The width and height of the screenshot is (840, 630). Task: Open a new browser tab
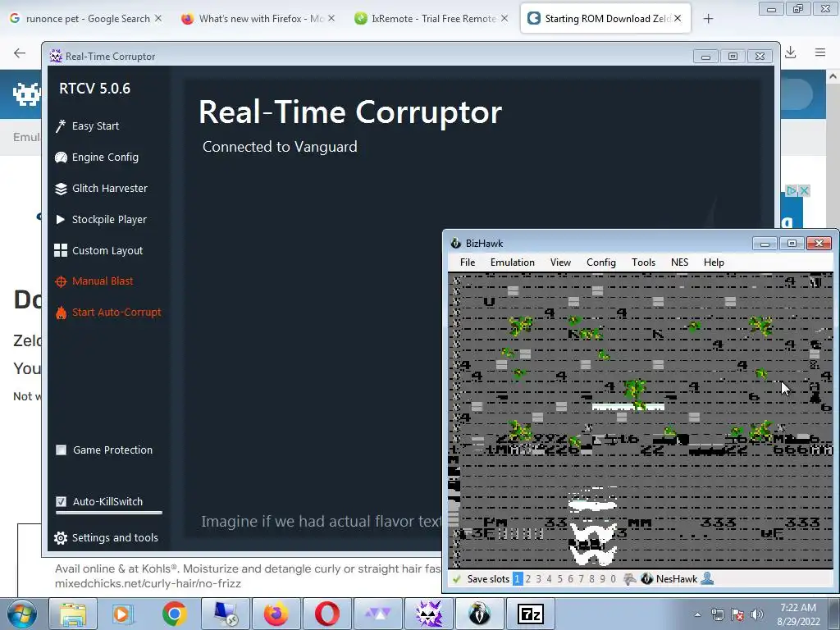(708, 19)
